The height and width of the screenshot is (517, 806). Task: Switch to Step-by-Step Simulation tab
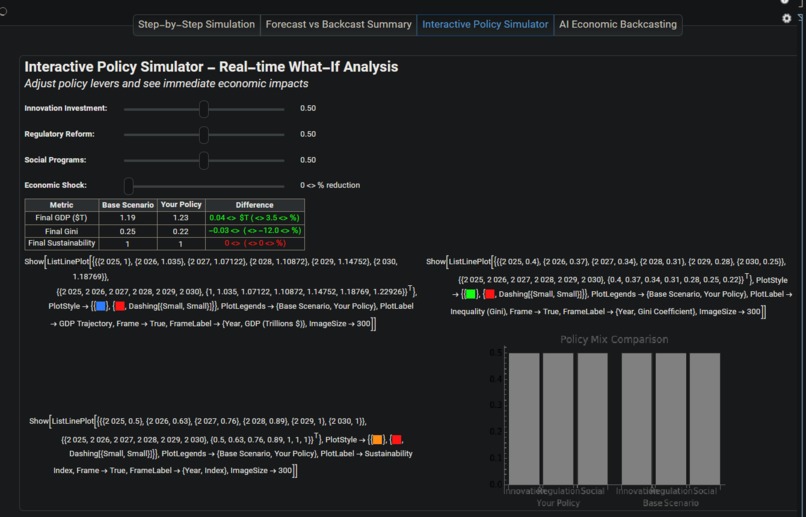pos(196,25)
